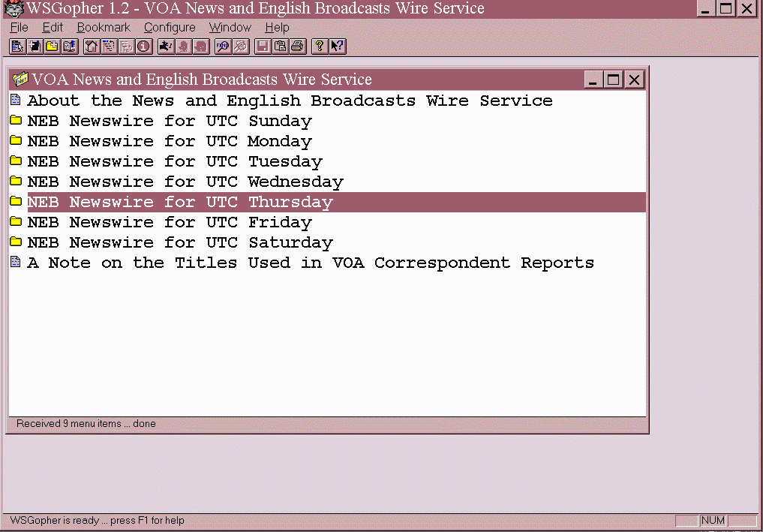Image resolution: width=763 pixels, height=532 pixels.
Task: Go to the home gopher icon
Action: 92,47
